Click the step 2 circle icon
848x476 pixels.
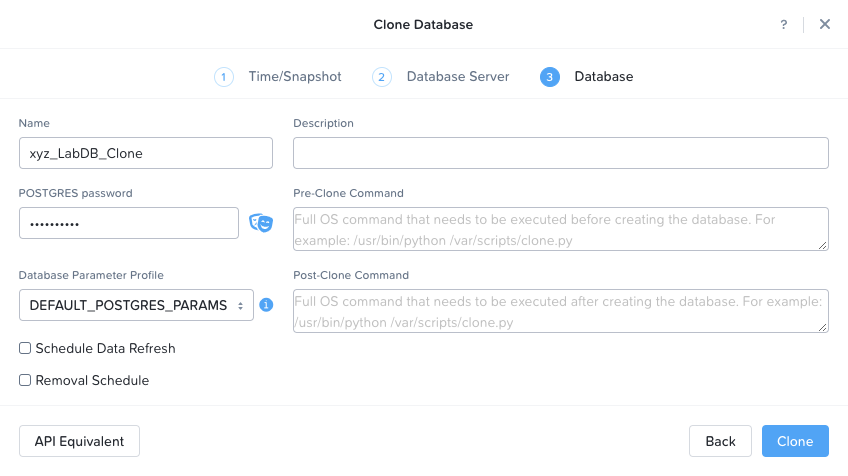click(381, 77)
